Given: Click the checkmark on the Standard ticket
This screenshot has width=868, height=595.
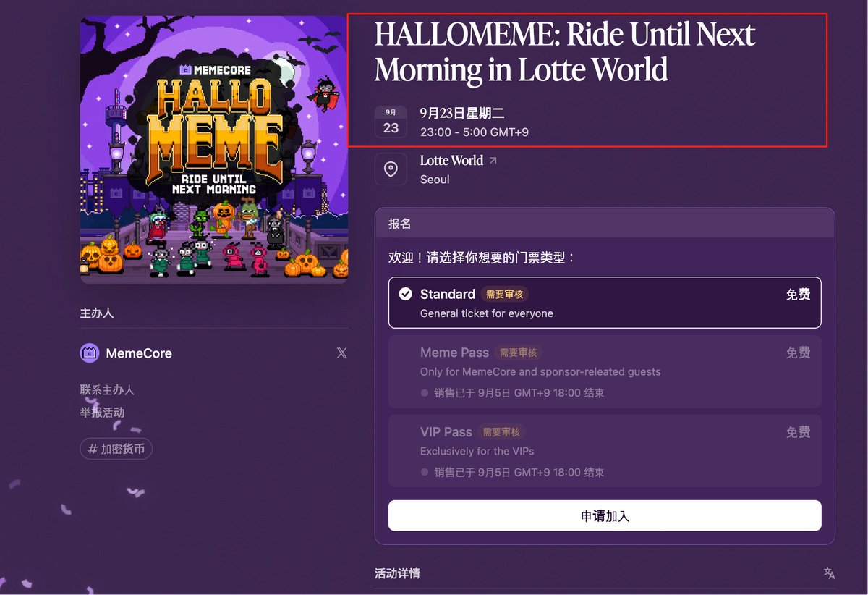Looking at the screenshot, I should click(406, 294).
